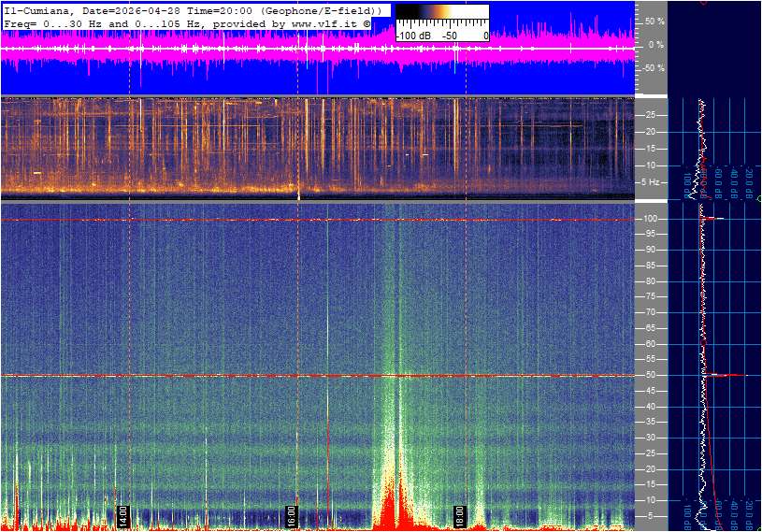Image resolution: width=762 pixels, height=532 pixels.
Task: Click the 16:00 time marker label
Action: (x=291, y=516)
